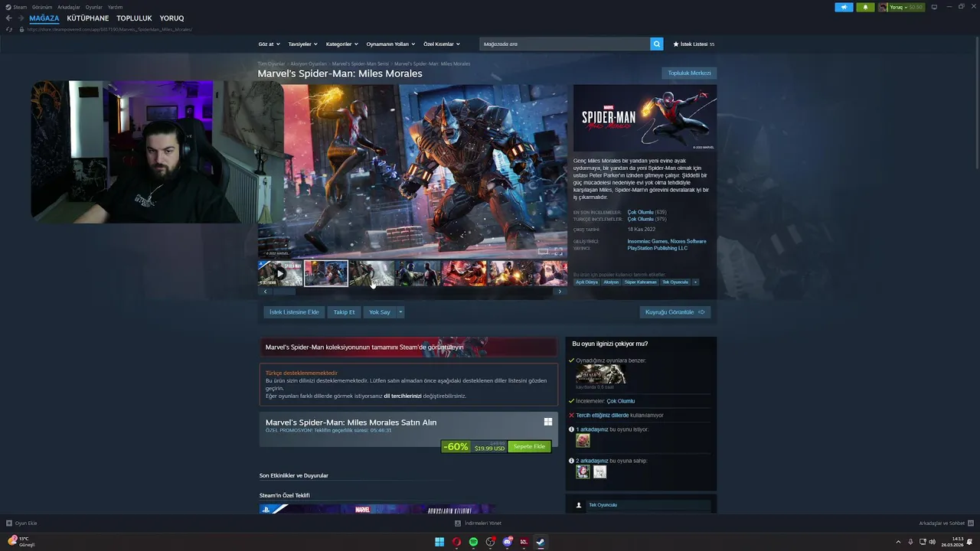The image size is (980, 551).
Task: Click the fullscreen icon on the screenshot viewer
Action: click(x=558, y=252)
